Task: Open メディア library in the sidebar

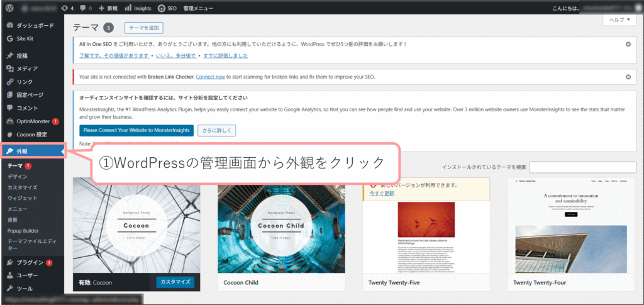Action: [x=26, y=69]
